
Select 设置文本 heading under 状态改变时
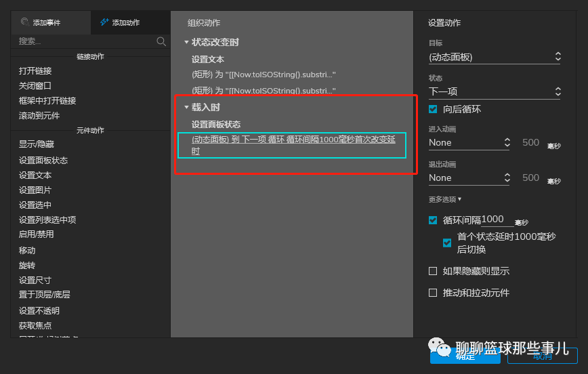(208, 59)
